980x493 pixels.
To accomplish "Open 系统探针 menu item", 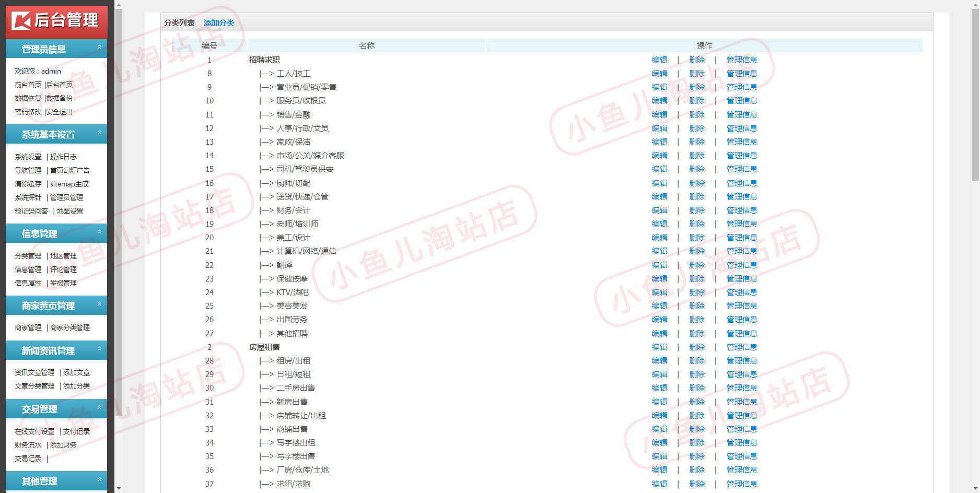I will 28,197.
